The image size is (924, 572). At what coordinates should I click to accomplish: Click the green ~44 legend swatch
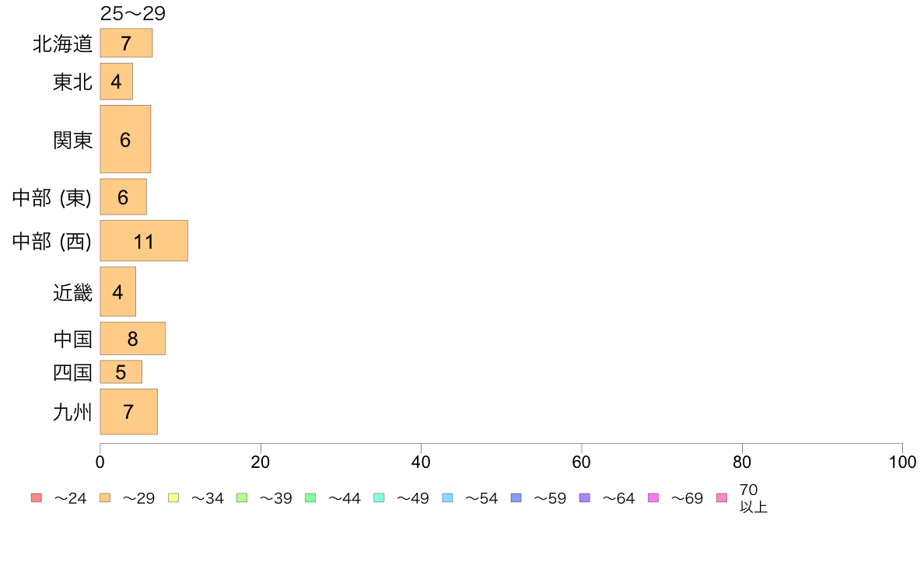310,498
